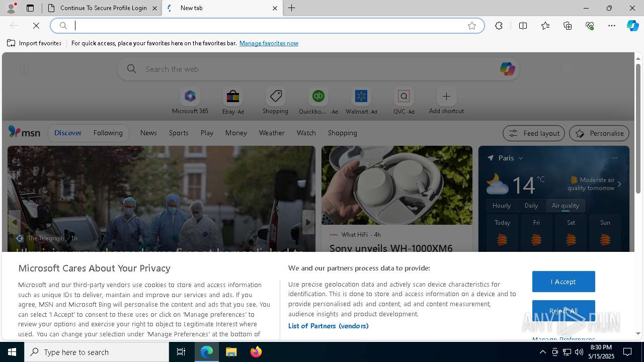644x362 pixels.
Task: Open the Walmart ad shortcut
Action: pyautogui.click(x=361, y=101)
